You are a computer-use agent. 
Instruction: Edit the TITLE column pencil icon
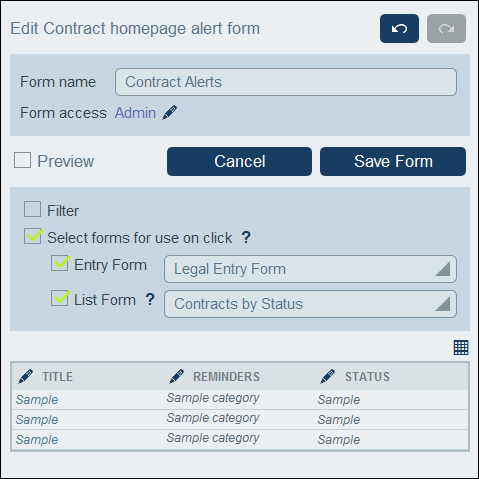25,377
